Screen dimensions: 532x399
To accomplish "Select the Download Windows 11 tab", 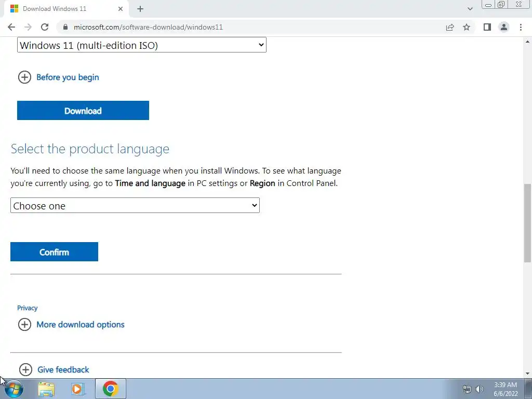I will click(66, 9).
